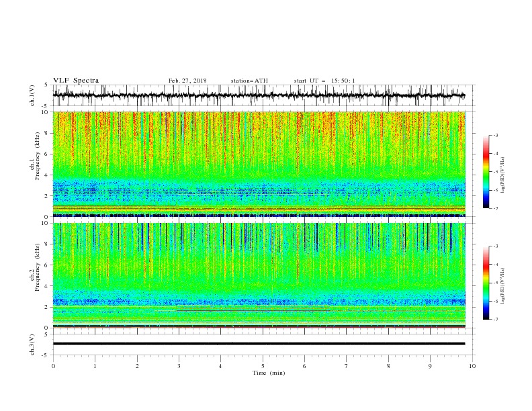Click the "-7" tick on ch.2 colorbar

(x=496, y=320)
